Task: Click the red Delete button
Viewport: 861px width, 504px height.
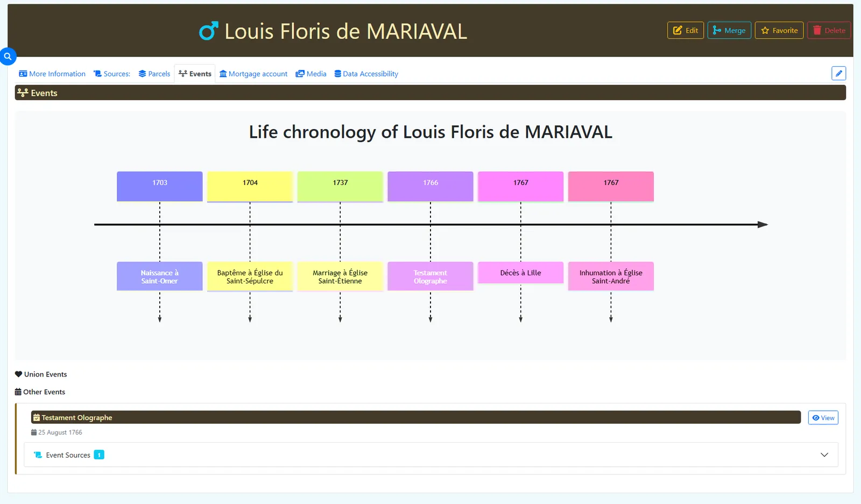Action: [x=829, y=31]
